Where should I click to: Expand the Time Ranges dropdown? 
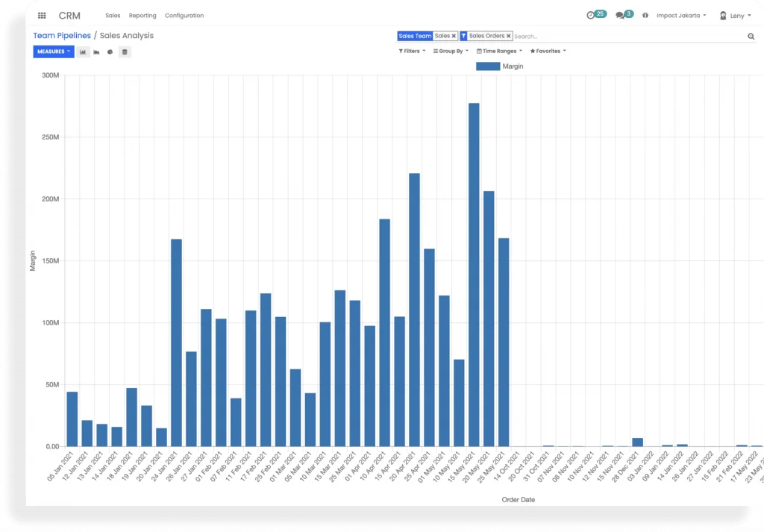[x=499, y=51]
